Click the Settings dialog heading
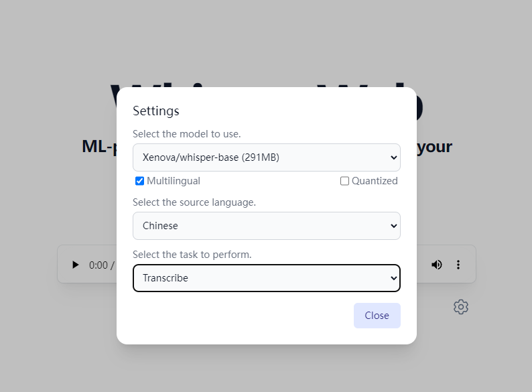The width and height of the screenshot is (532, 392). click(156, 111)
